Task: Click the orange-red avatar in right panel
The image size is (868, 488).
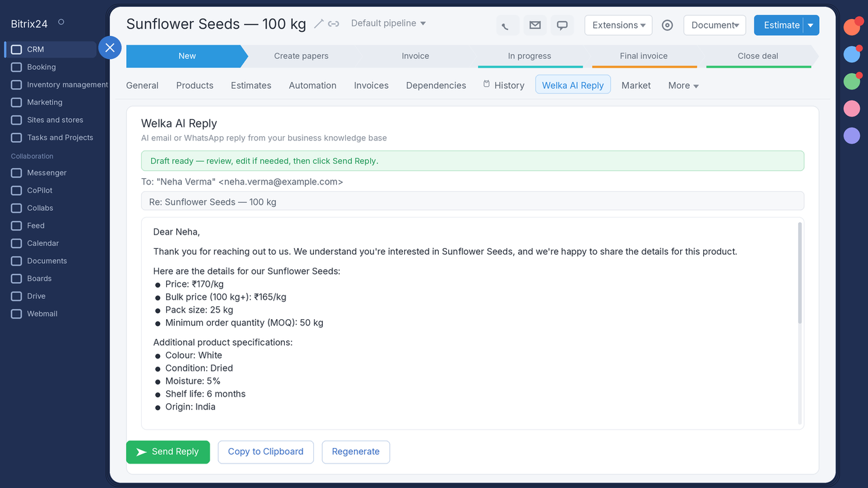Action: pos(852,27)
